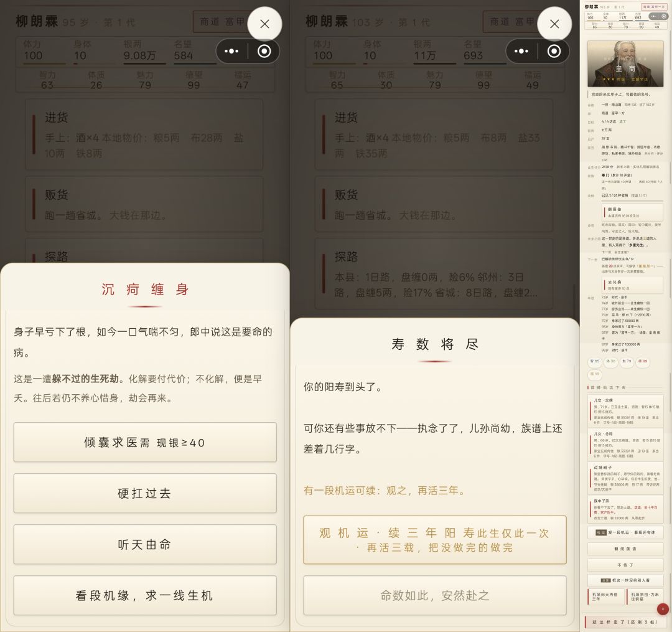Tap the 不传了 button

[626, 565]
